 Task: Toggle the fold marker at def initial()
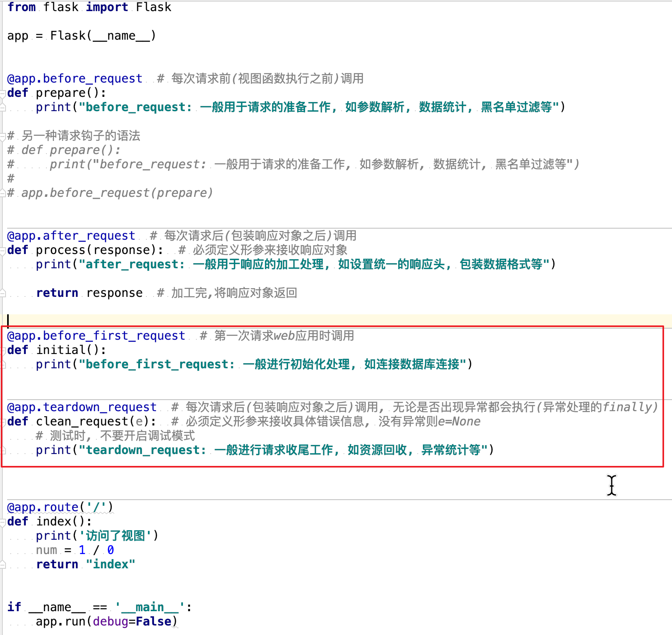click(2, 351)
